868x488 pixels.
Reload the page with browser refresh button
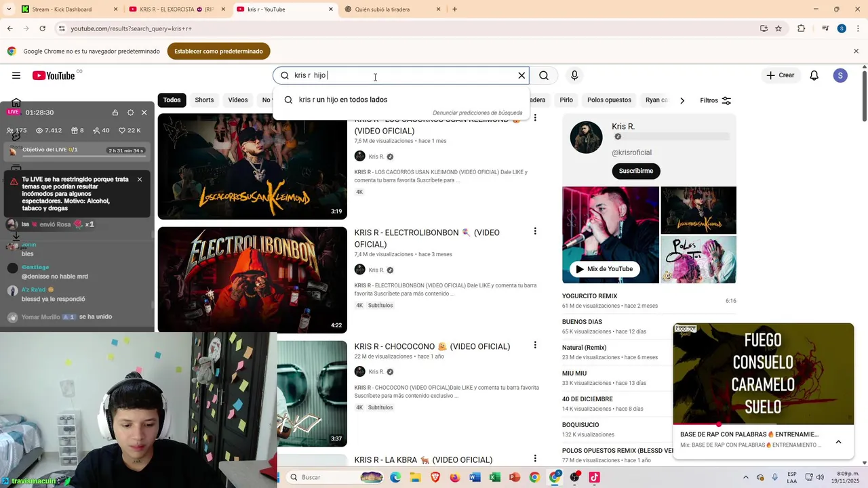(42, 28)
